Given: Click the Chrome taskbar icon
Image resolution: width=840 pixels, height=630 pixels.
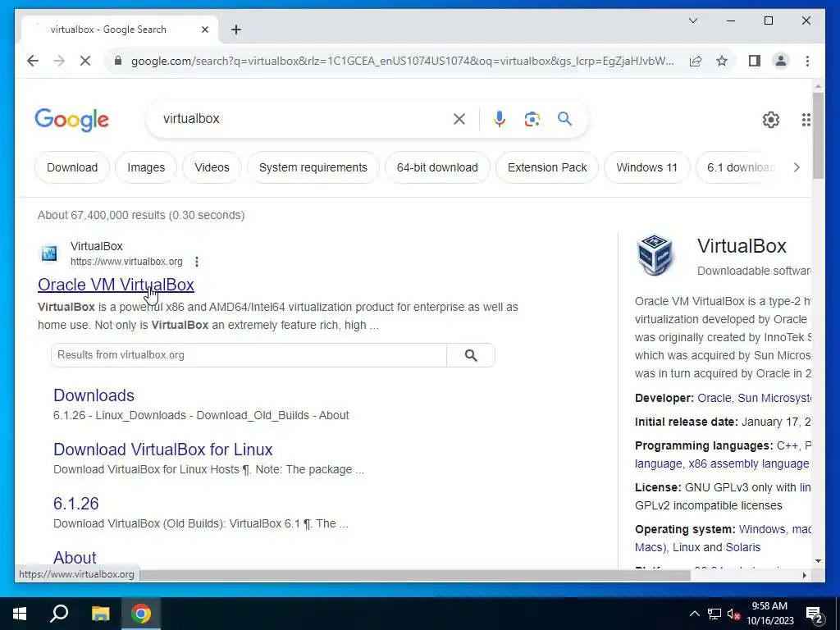Looking at the screenshot, I should tap(141, 614).
